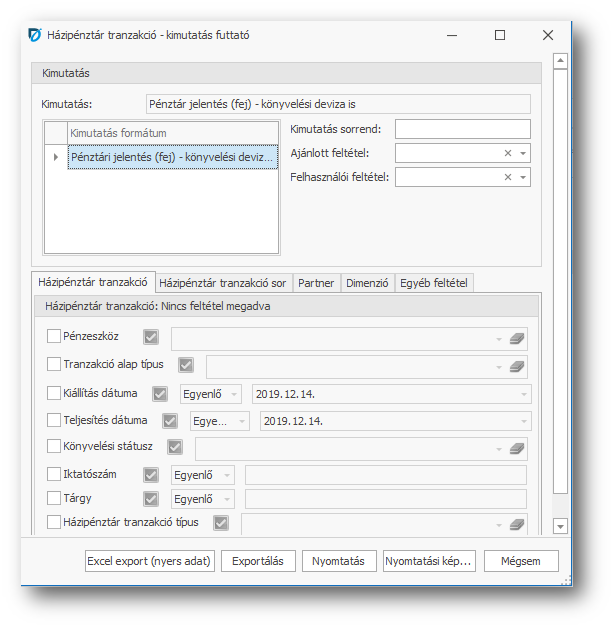The image size is (615, 629).
Task: Enable the Pénzeszköz filter checkbox
Action: tap(54, 337)
